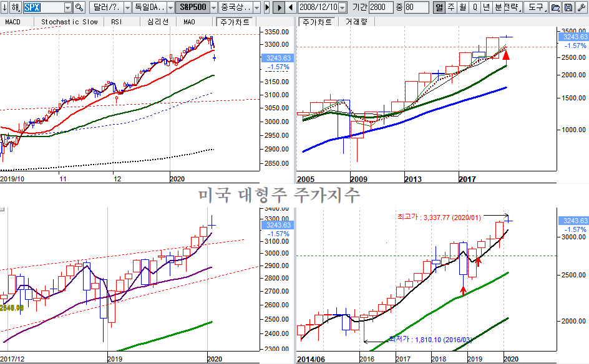Click the 기간 input field showing 2800

tap(381, 7)
